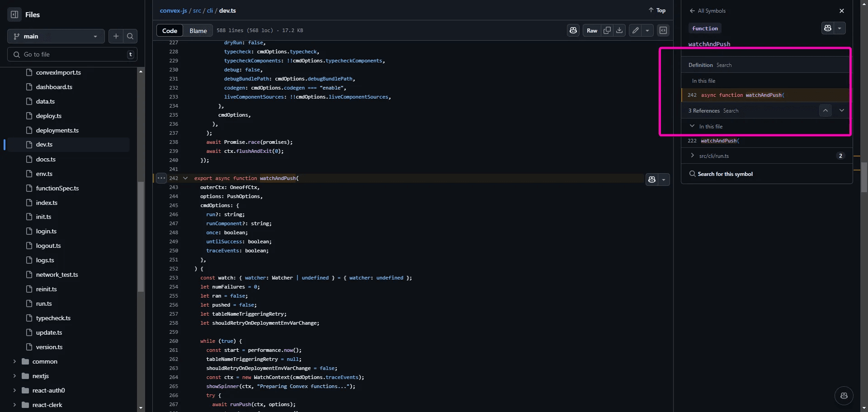Open the main branch dropdown
The image size is (868, 412).
[x=56, y=36]
